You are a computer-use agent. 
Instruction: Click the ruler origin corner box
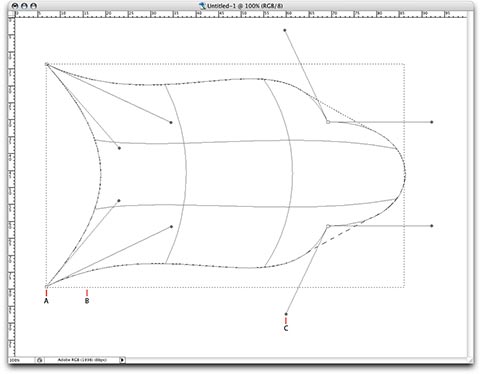[x=12, y=14]
